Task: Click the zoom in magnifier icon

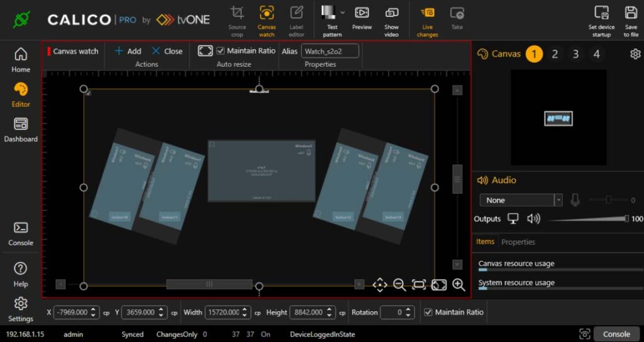Action: 458,285
